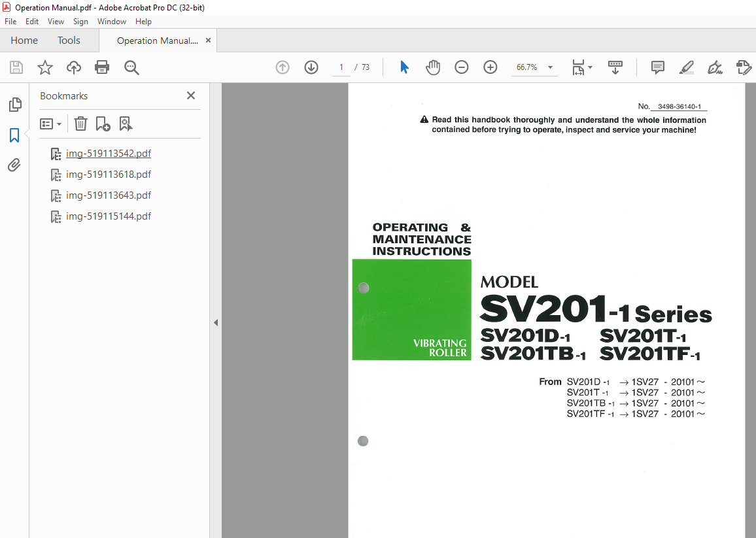Click the SV201-1 Series title text
Viewport: 756px width, 538px height.
coord(596,309)
